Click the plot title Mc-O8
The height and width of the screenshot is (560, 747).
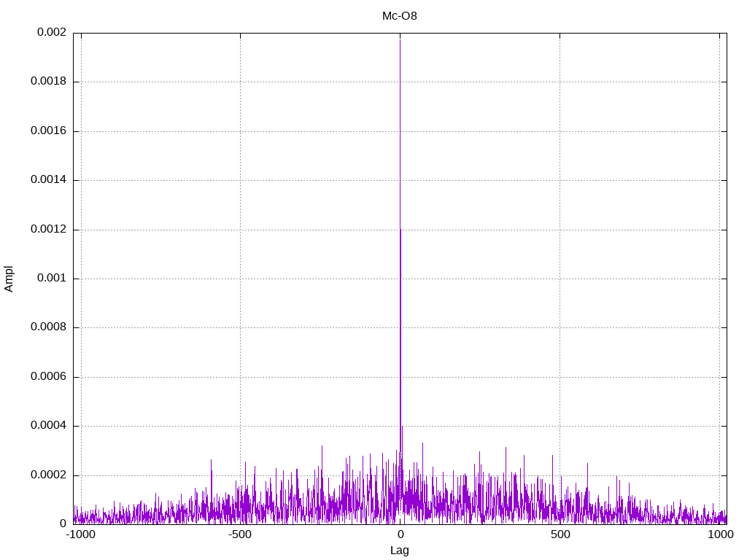(x=400, y=15)
